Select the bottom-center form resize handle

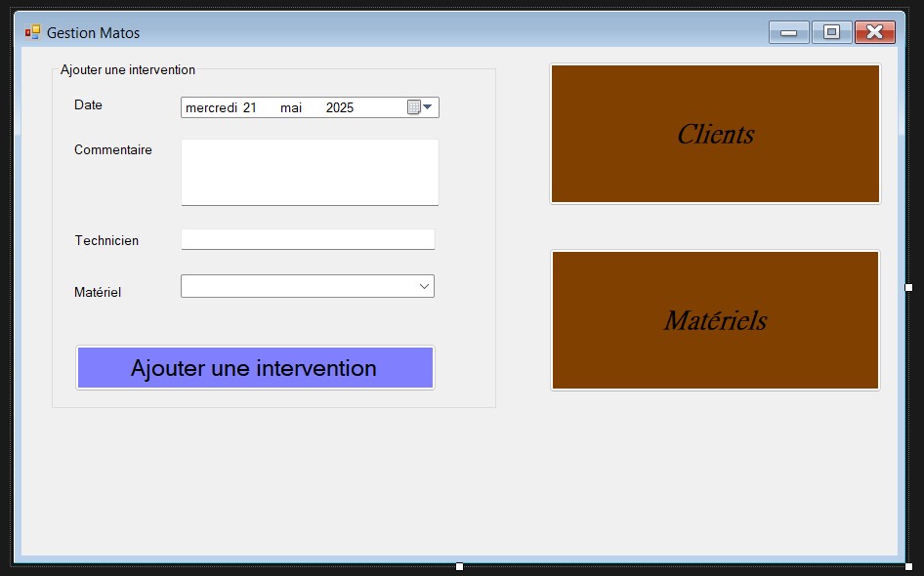click(x=459, y=566)
